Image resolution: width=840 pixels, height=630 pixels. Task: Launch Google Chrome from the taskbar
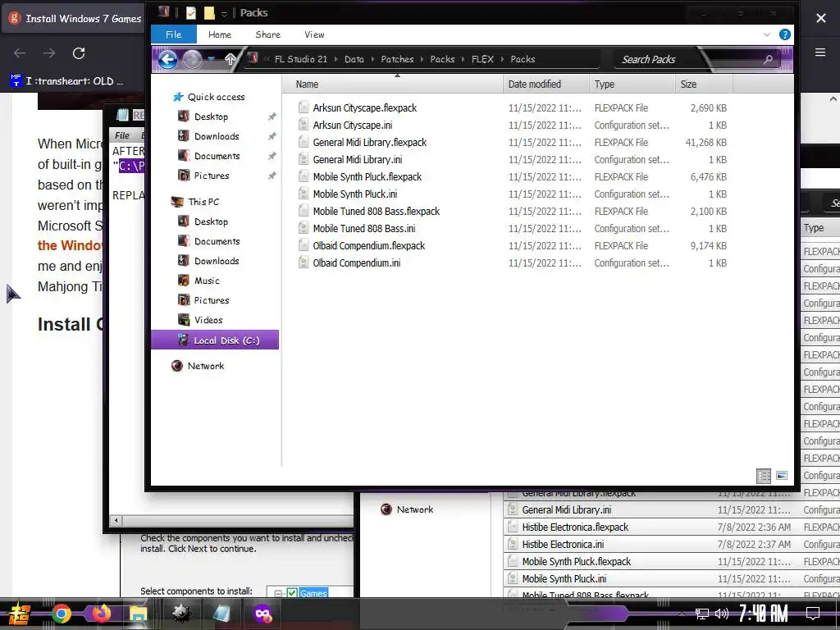point(62,614)
